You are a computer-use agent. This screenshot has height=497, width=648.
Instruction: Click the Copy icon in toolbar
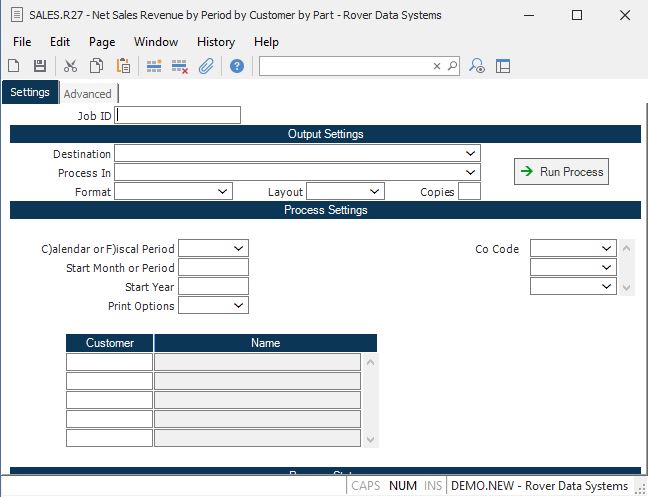point(97,66)
